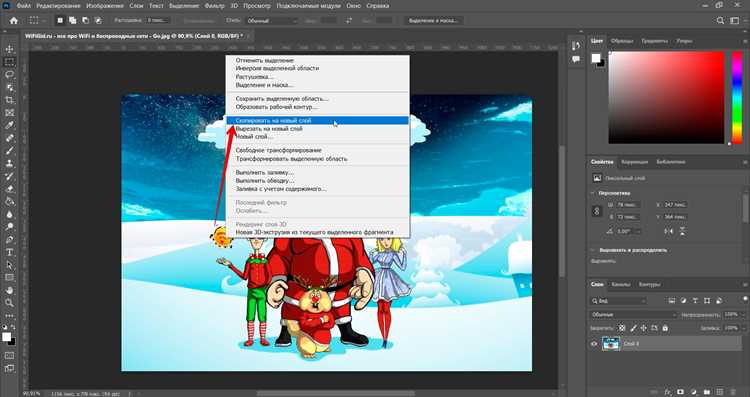Collapse the Перспектива section in Properties
750x397 pixels.
593,193
